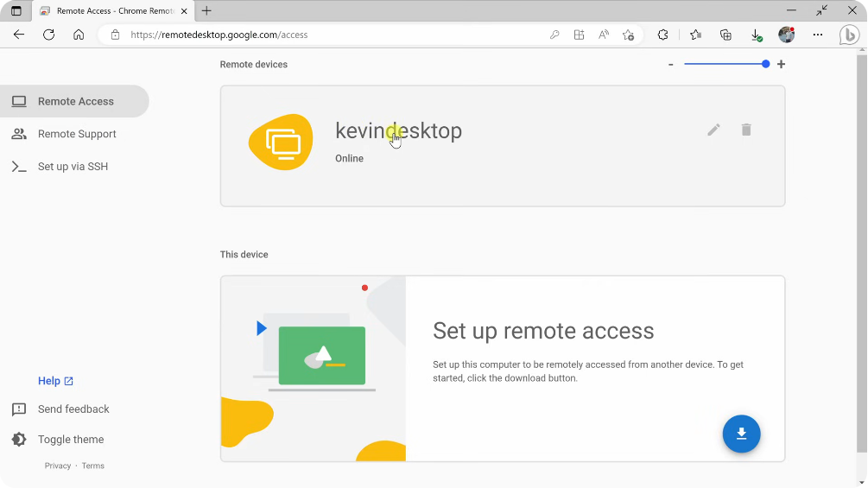Image resolution: width=868 pixels, height=488 pixels.
Task: Connect to kevindesktop via yellow device icon
Action: point(281,143)
